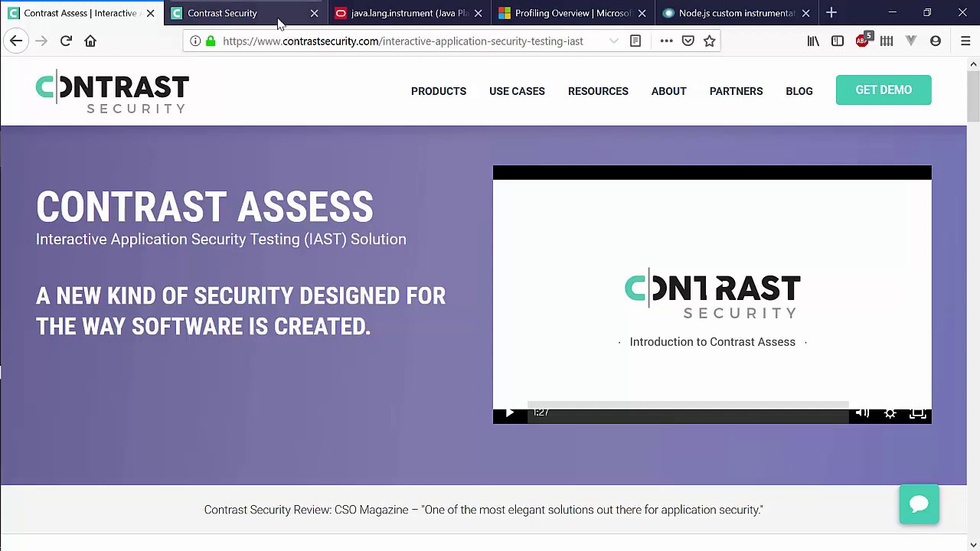The image size is (980, 551).
Task: Open the PRODUCTS menu
Action: [439, 91]
